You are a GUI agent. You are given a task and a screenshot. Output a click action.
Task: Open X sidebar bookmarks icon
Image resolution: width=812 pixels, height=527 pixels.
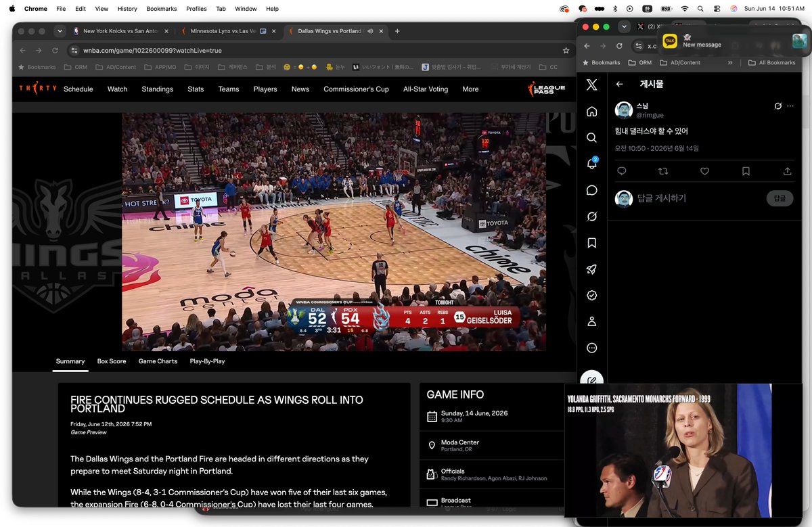[x=591, y=243]
